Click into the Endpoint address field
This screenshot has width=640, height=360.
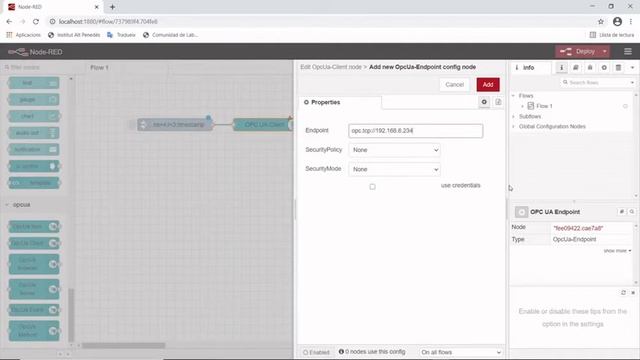(x=416, y=131)
